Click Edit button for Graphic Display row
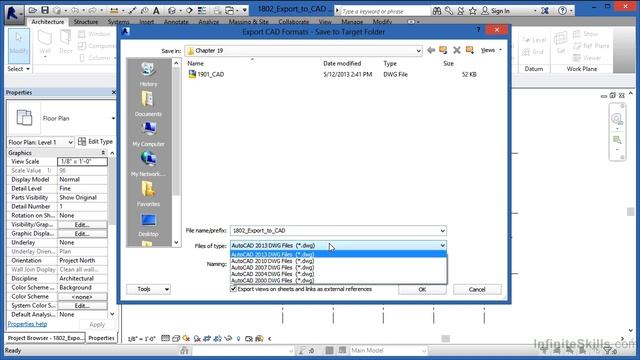 tap(82, 233)
